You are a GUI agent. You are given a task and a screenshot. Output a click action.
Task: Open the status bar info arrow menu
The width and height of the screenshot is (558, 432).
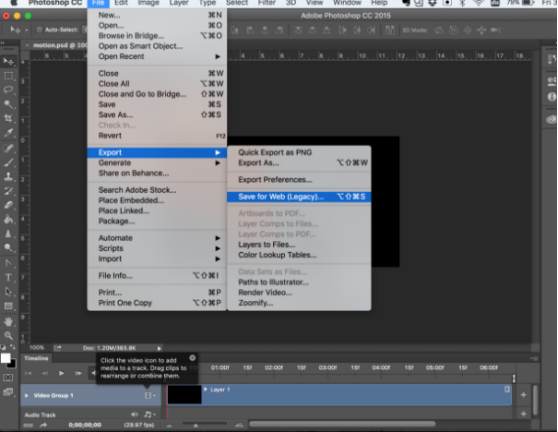tap(159, 348)
